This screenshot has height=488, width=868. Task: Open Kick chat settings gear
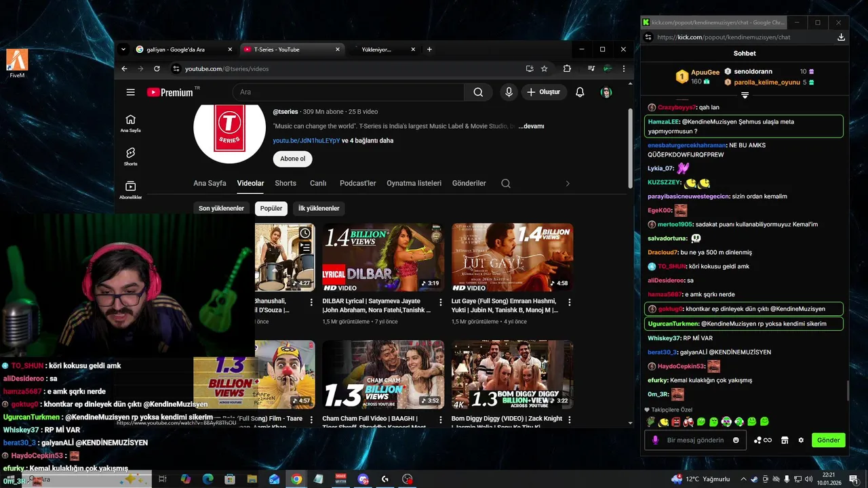[801, 440]
